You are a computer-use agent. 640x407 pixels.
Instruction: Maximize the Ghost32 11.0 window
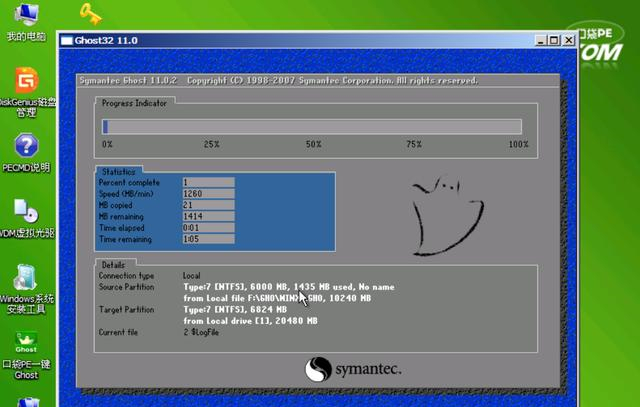pos(553,40)
